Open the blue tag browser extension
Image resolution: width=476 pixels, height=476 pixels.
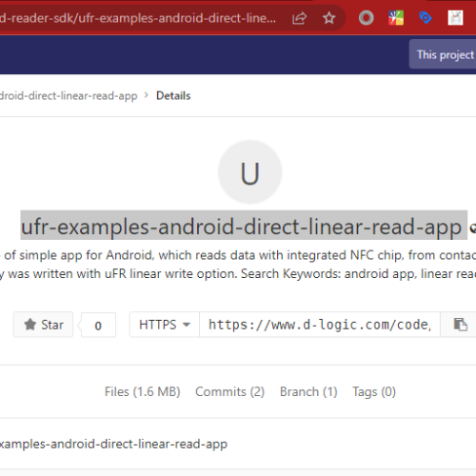point(426,18)
